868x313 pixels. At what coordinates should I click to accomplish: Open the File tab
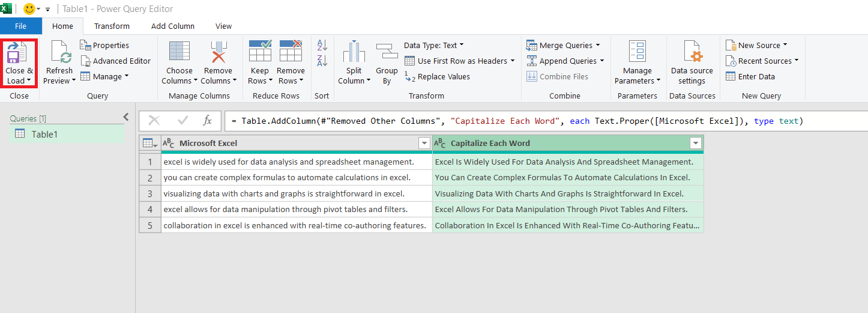(x=21, y=26)
